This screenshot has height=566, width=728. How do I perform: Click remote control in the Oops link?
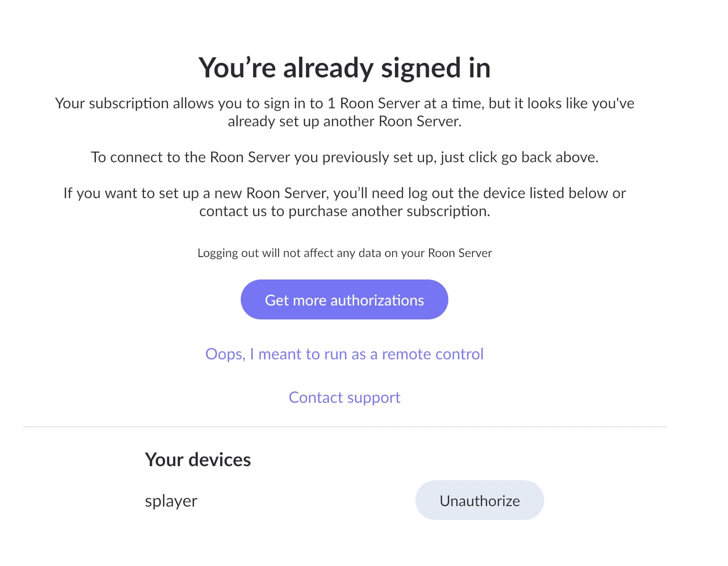(432, 354)
